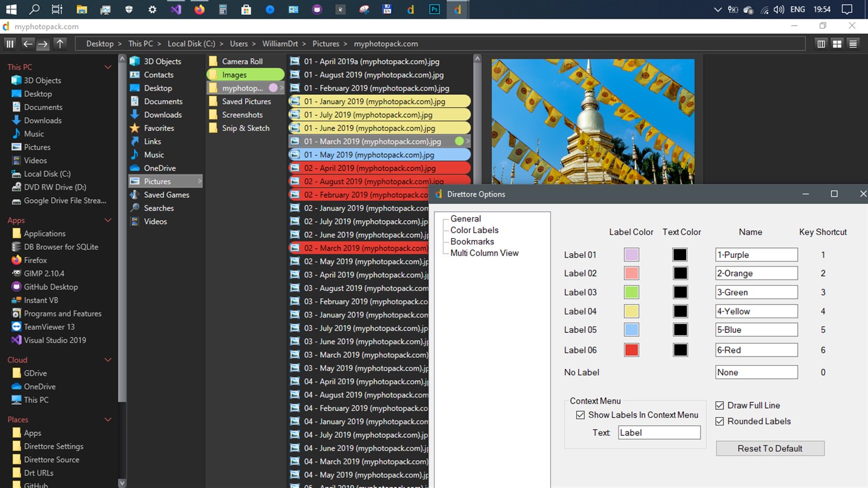Jump to Users via the breadcrumb

(238, 43)
